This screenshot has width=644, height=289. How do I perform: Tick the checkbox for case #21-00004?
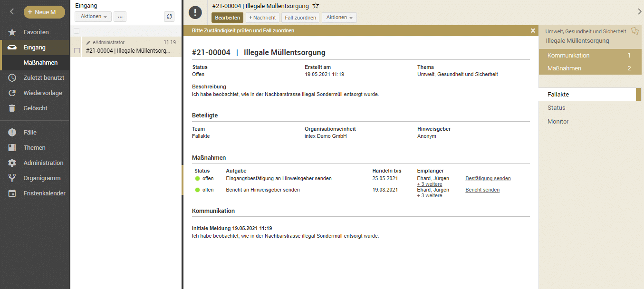(77, 51)
